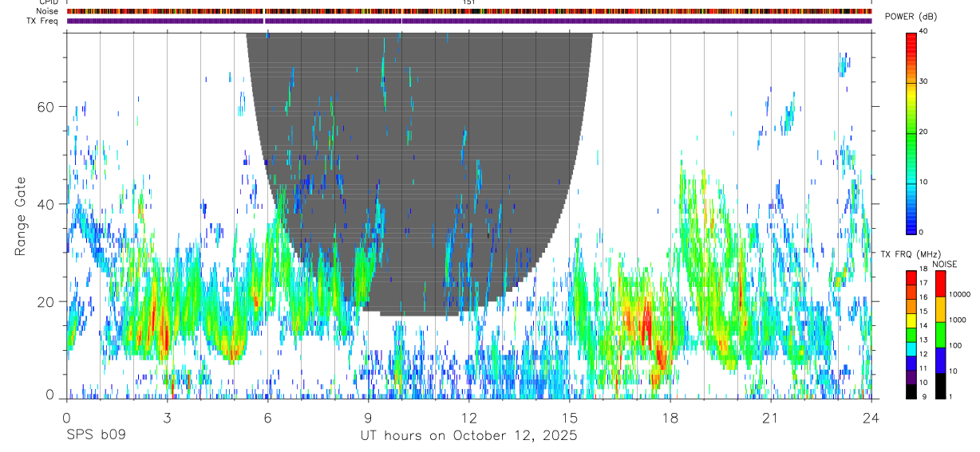Click the 14 label on the TX frequency scale
Image resolution: width=980 pixels, height=452 pixels.
click(923, 326)
